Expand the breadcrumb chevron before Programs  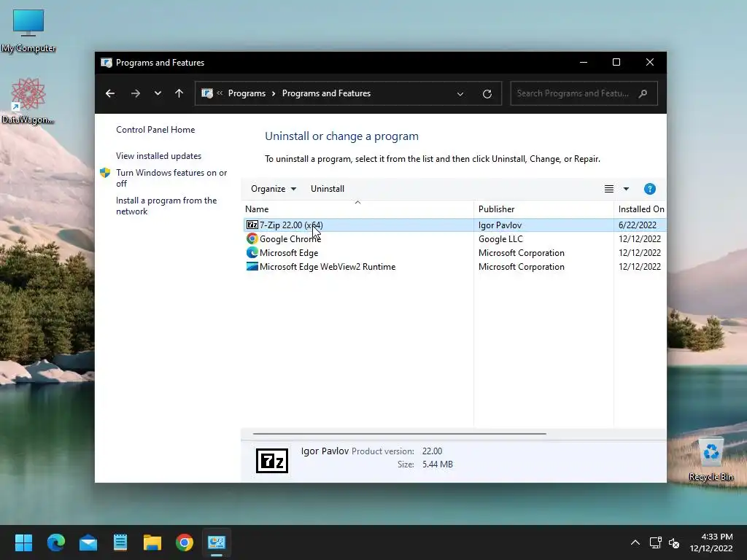point(220,93)
